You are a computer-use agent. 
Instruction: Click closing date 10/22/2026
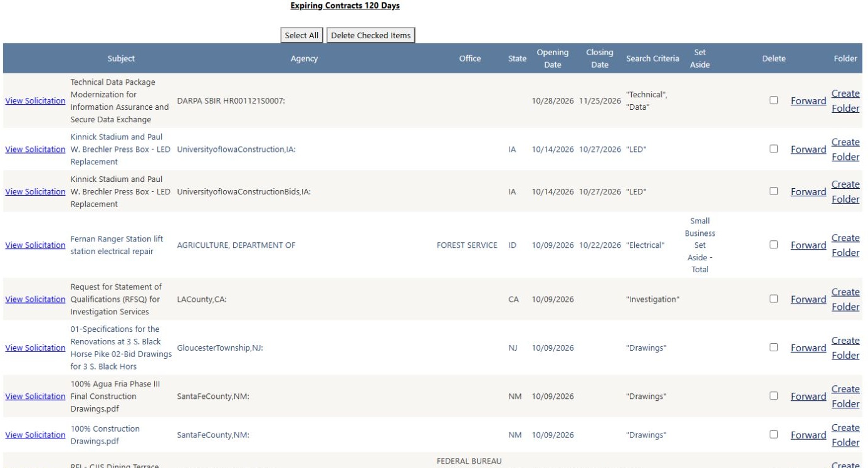coord(600,245)
